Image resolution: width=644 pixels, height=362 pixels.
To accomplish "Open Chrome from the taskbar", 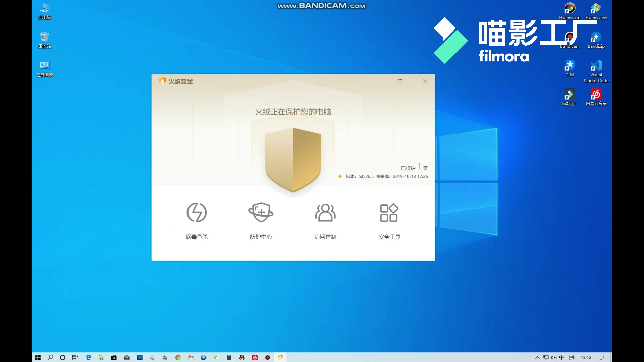I will point(178,357).
